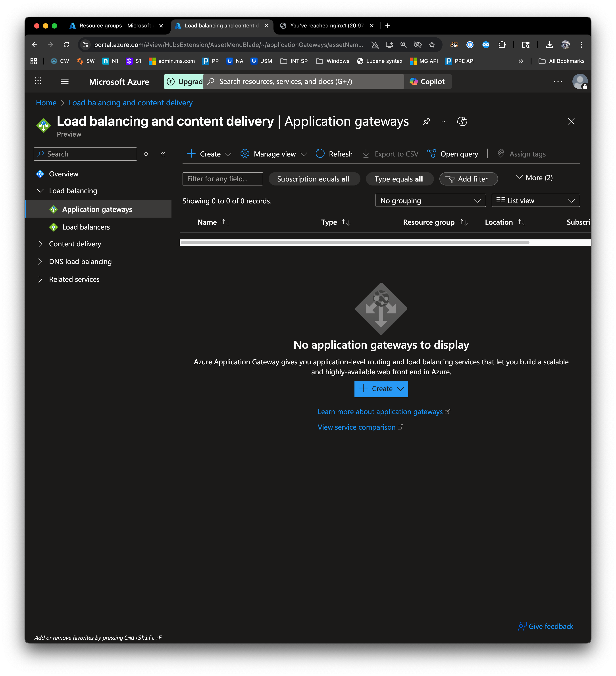Open the List view dropdown
This screenshot has height=676, width=616.
(535, 201)
